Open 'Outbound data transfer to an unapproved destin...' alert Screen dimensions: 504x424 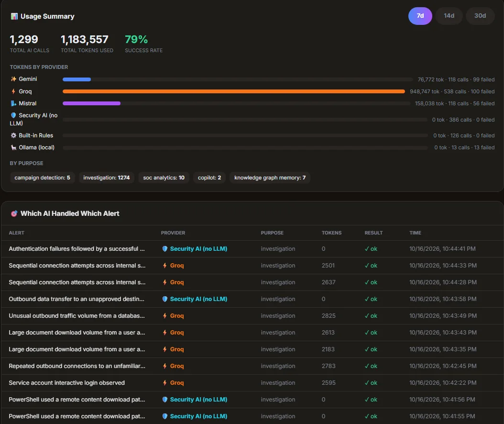tap(77, 299)
